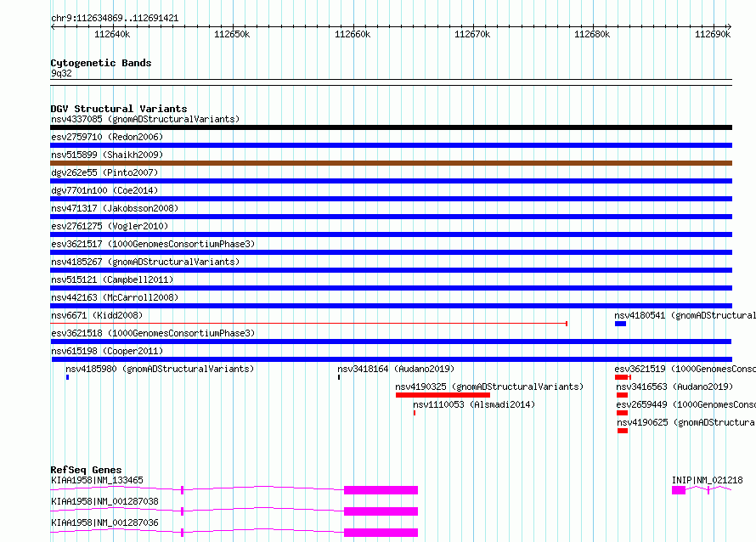The width and height of the screenshot is (756, 542).
Task: Open the esv2759710 (Redon2006) variant label
Action: (107, 137)
